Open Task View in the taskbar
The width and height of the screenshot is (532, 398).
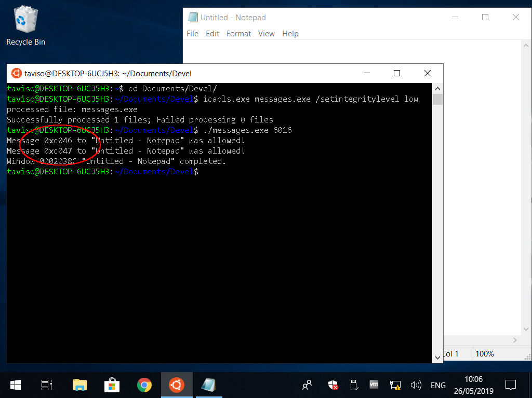[47, 385]
